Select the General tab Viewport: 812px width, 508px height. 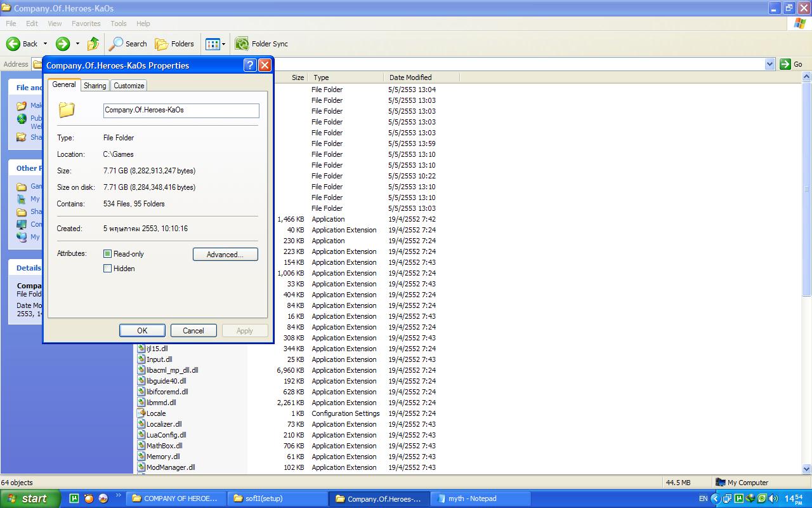pos(64,84)
